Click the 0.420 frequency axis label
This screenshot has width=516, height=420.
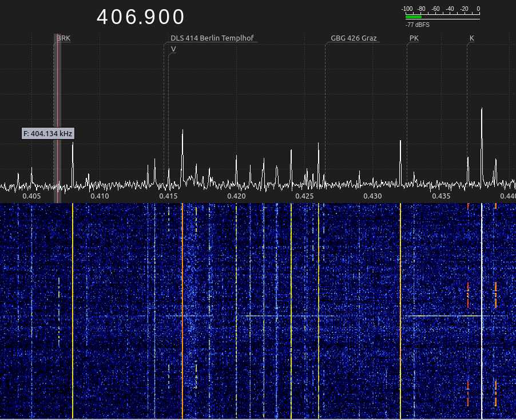[236, 196]
